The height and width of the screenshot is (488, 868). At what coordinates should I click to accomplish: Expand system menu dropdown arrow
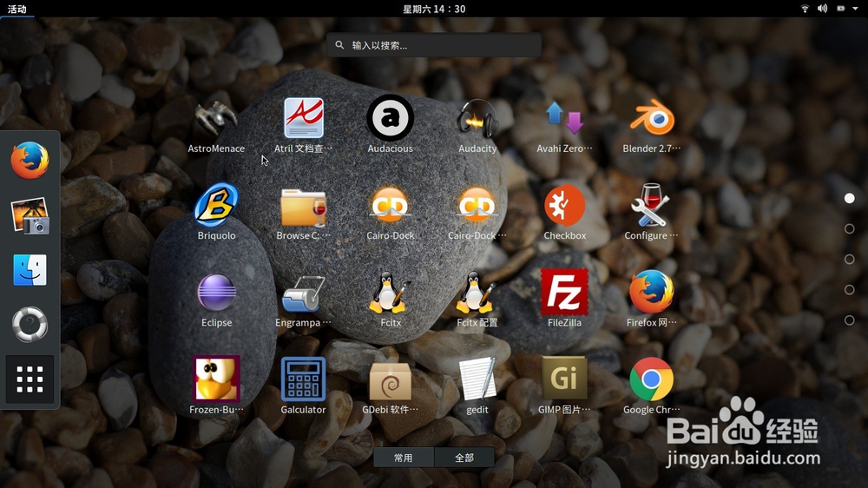click(x=855, y=9)
